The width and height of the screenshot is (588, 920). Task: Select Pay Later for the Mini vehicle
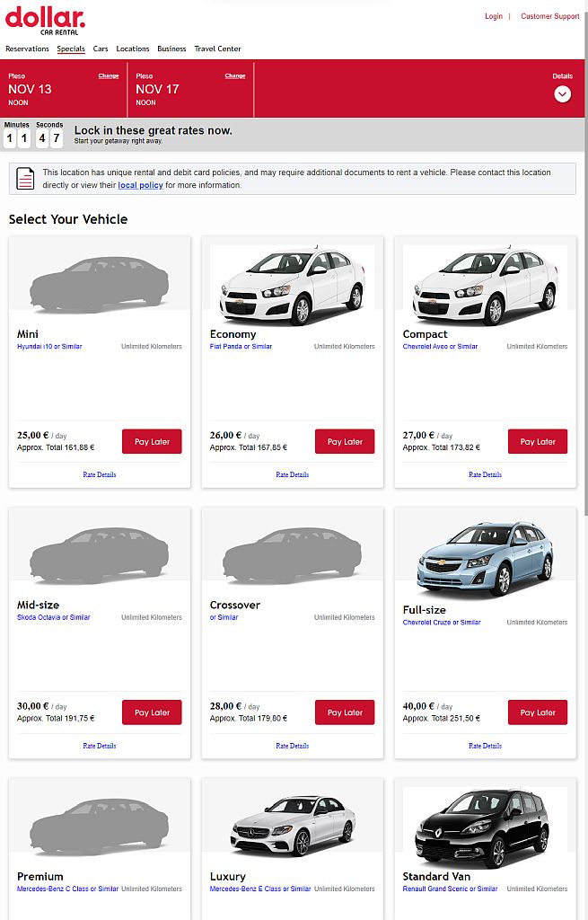point(152,441)
